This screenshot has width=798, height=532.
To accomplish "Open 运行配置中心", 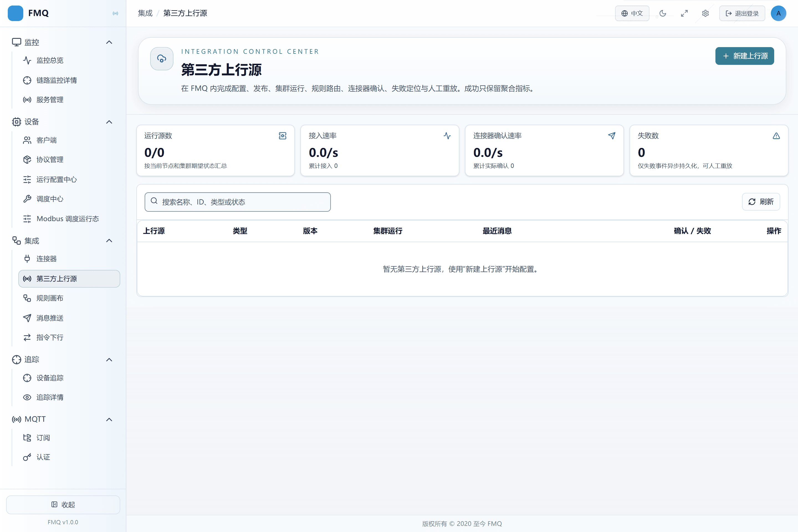I will 69,180.
